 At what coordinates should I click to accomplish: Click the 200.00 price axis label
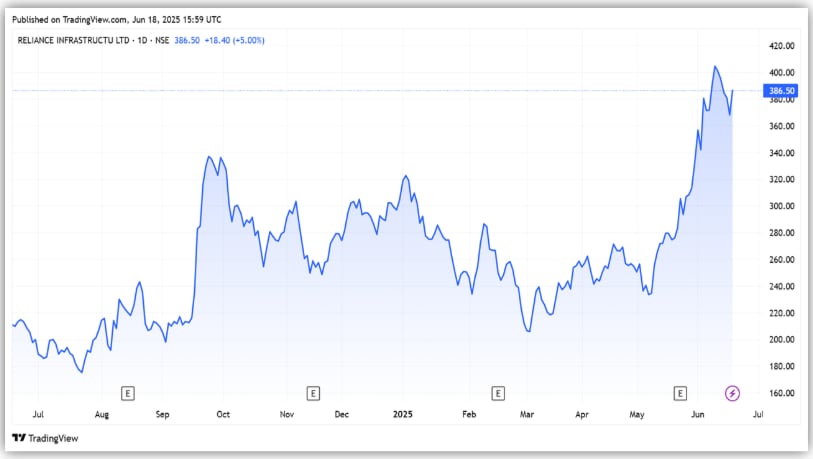click(x=781, y=340)
